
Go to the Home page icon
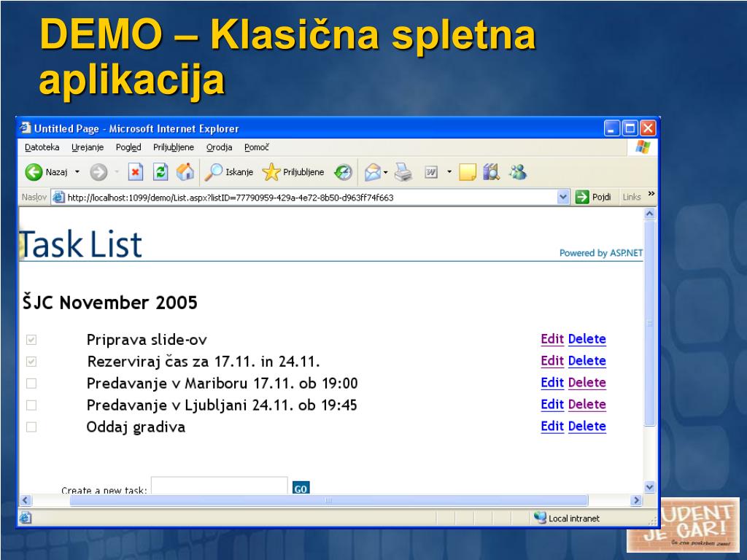point(185,172)
